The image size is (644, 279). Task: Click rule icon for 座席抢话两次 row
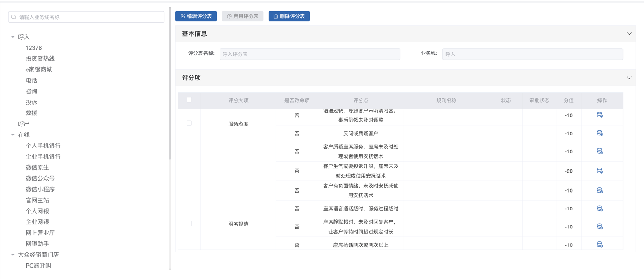tap(600, 245)
